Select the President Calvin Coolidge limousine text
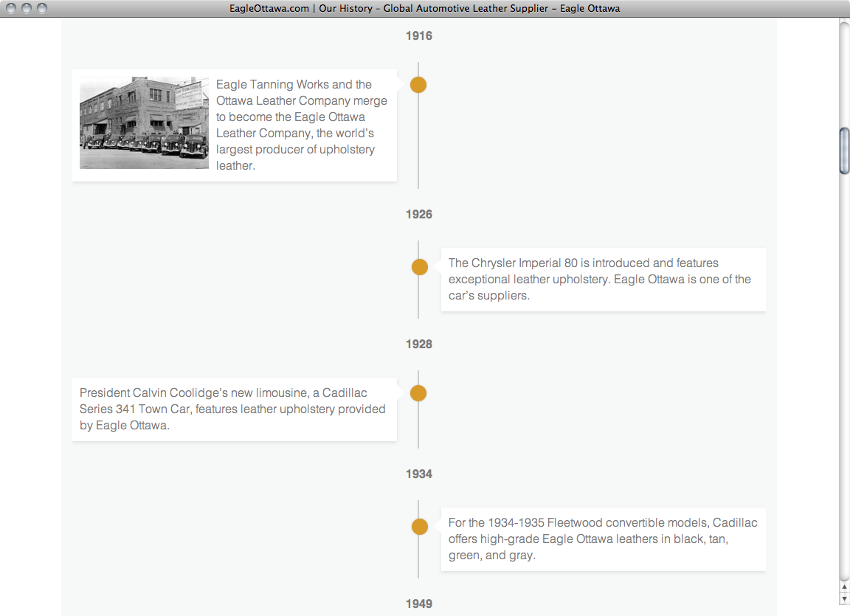Image resolution: width=850 pixels, height=616 pixels. pyautogui.click(x=232, y=409)
